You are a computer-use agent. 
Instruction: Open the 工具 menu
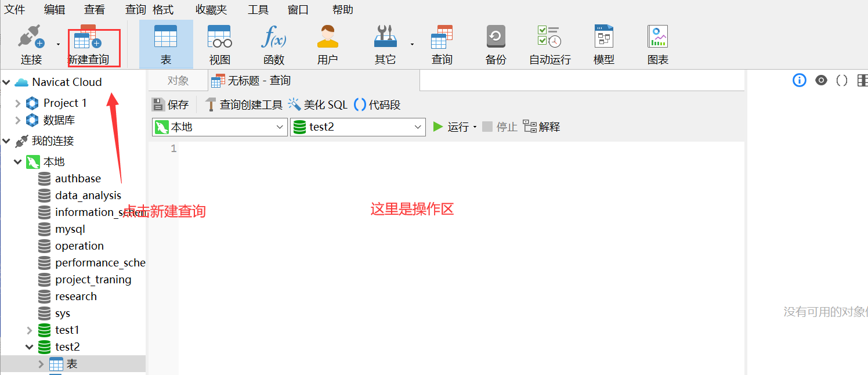[x=258, y=9]
